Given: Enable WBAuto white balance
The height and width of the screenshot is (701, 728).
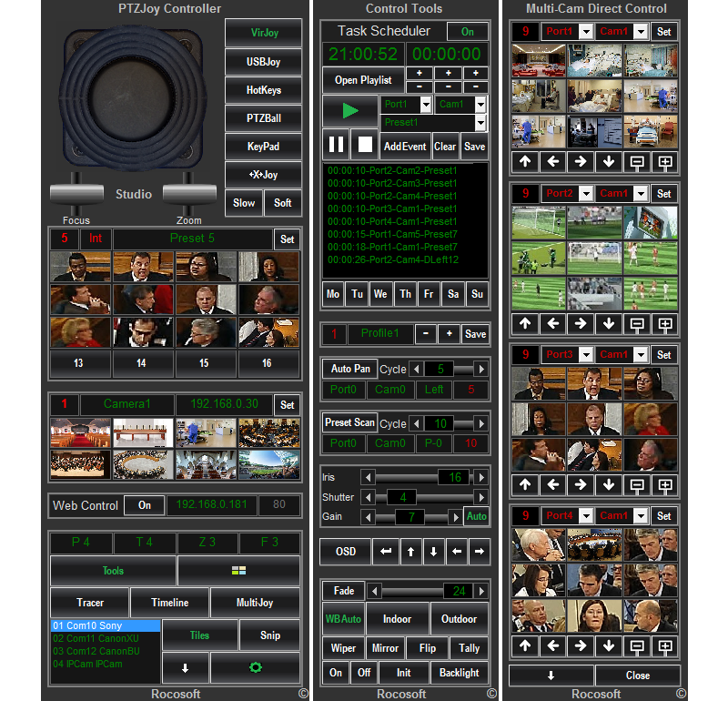Looking at the screenshot, I should click(342, 618).
